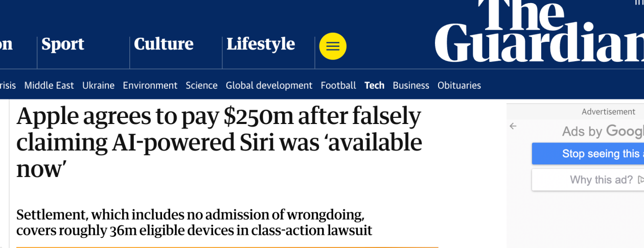Go to the Ukraine subsection

pos(98,85)
